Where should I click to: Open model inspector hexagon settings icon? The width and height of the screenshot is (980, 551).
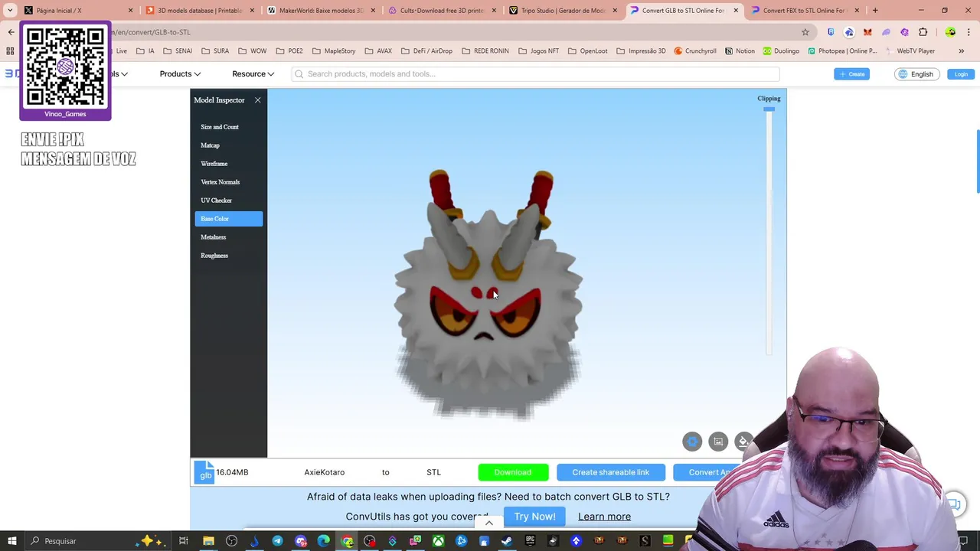pyautogui.click(x=692, y=442)
